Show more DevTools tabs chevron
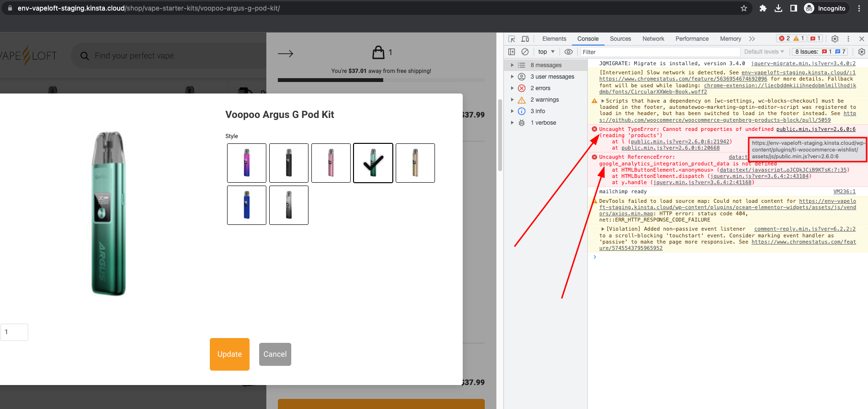Viewport: 868px width, 409px height. (752, 39)
